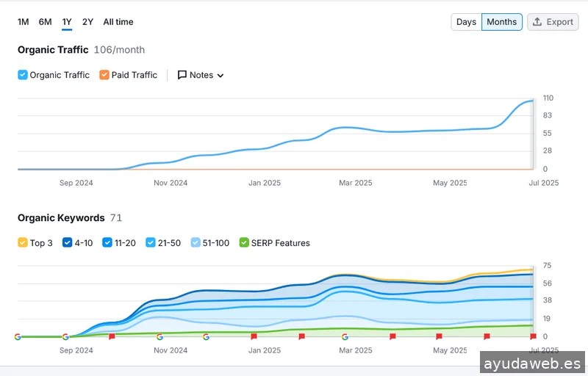Uncheck the Organic Traffic checkbox
588x376 pixels.
pyautogui.click(x=23, y=75)
